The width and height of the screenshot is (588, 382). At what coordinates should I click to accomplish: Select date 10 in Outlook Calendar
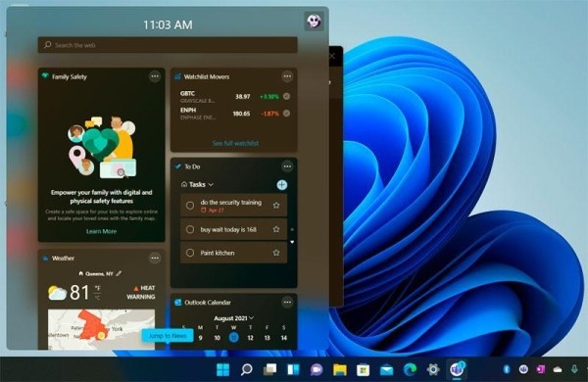(218, 338)
